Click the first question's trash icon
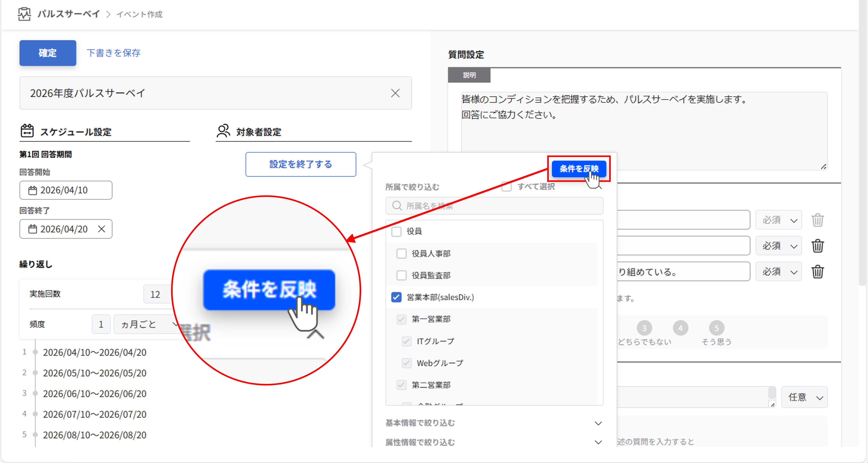This screenshot has width=868, height=463. 817,220
